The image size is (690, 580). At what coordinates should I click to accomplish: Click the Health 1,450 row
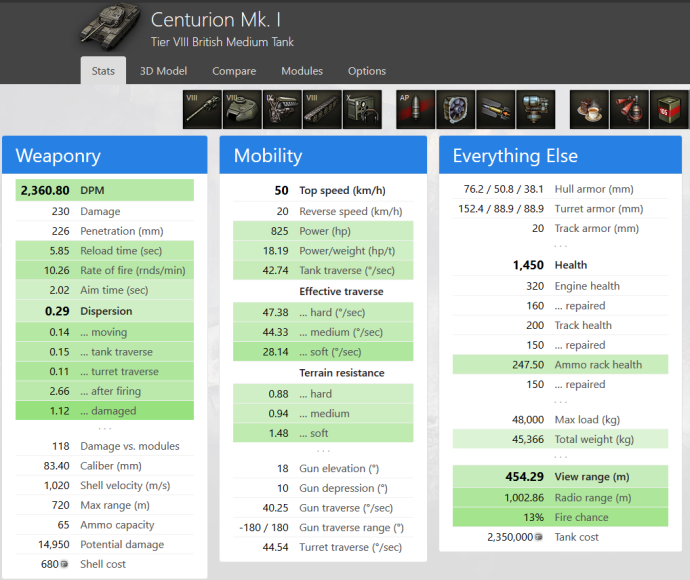click(x=560, y=265)
